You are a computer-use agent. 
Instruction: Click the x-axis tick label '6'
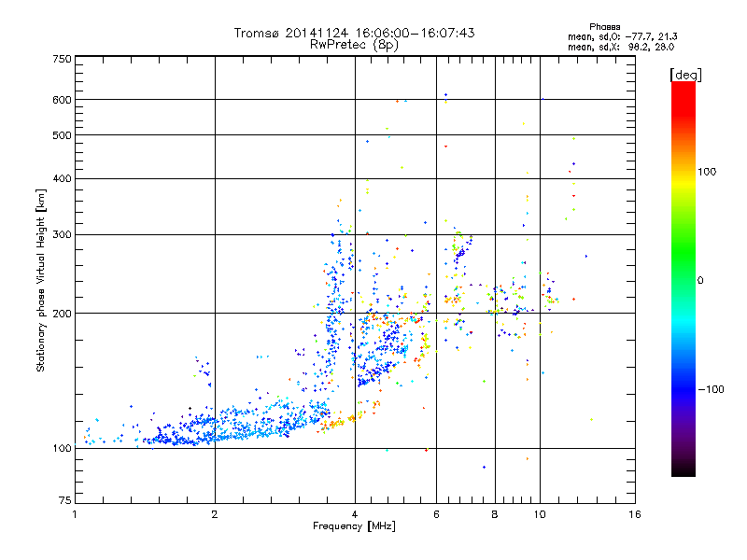(x=436, y=514)
